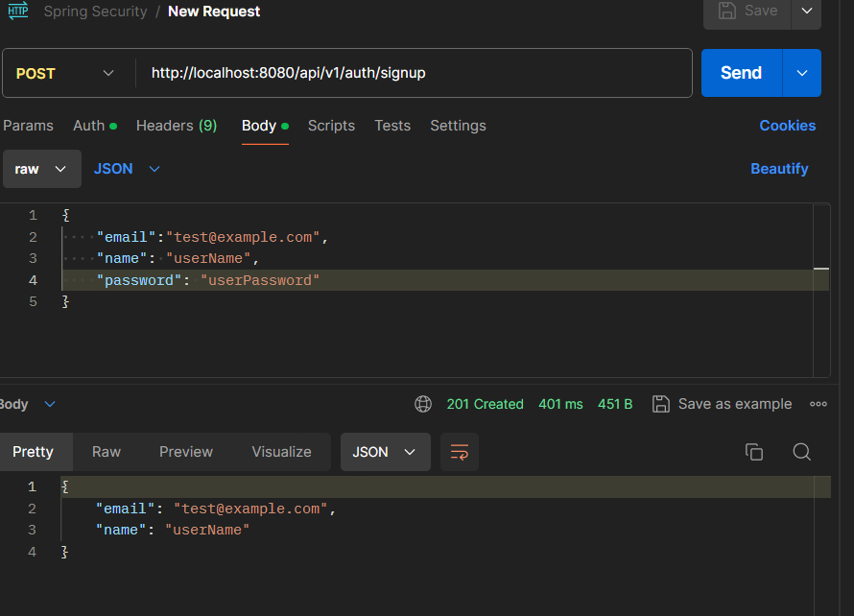Select the request Body tab
This screenshot has width=854, height=616.
point(265,126)
